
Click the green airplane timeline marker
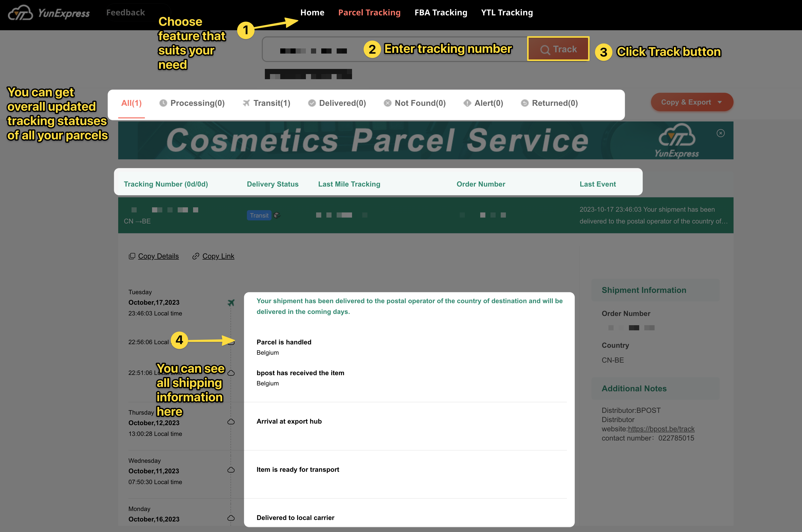click(x=231, y=302)
